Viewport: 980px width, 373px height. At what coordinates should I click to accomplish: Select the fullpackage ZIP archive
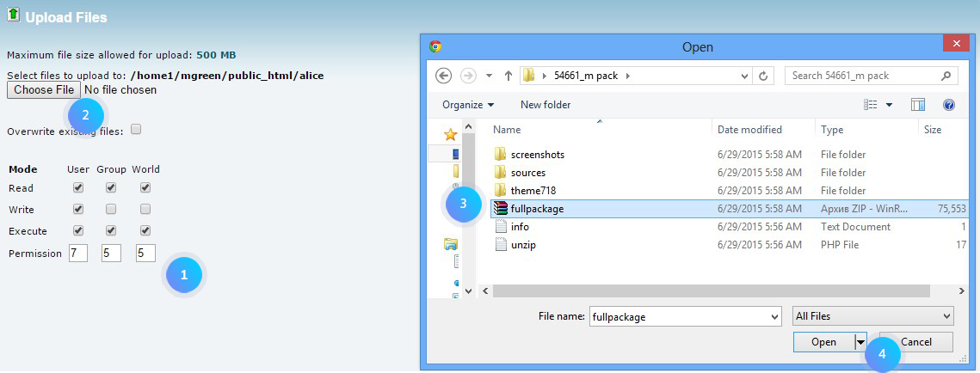point(730,209)
